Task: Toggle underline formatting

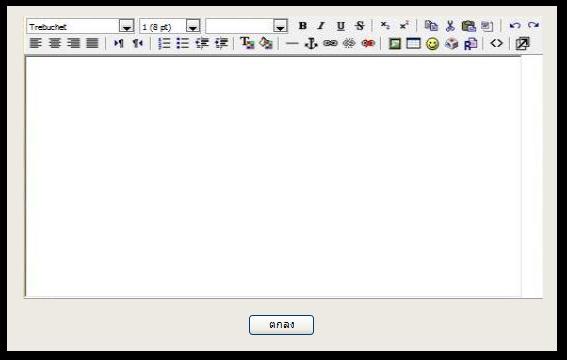Action: click(340, 26)
